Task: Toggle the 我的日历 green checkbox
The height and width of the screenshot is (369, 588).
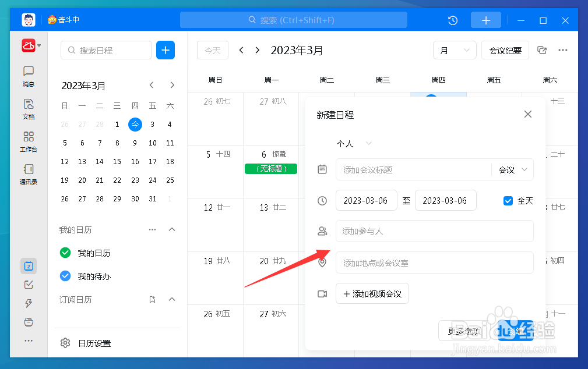Action: point(65,253)
